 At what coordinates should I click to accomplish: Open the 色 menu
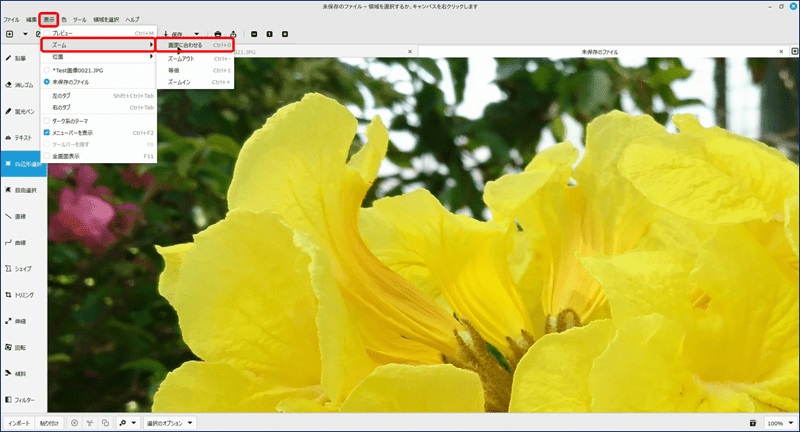[x=64, y=19]
